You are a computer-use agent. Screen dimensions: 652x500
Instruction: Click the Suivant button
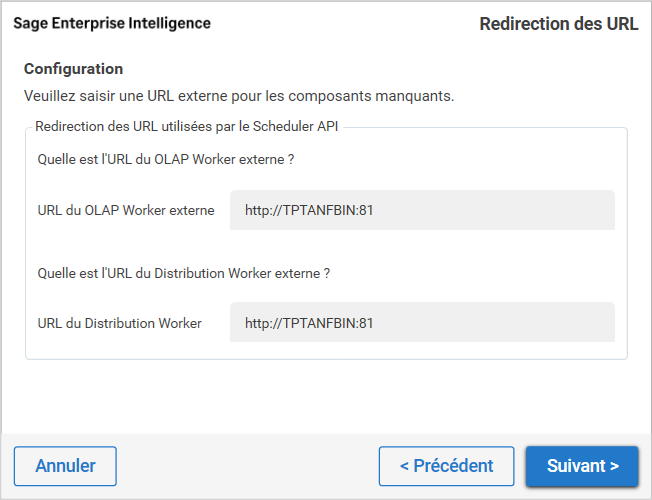tap(582, 466)
